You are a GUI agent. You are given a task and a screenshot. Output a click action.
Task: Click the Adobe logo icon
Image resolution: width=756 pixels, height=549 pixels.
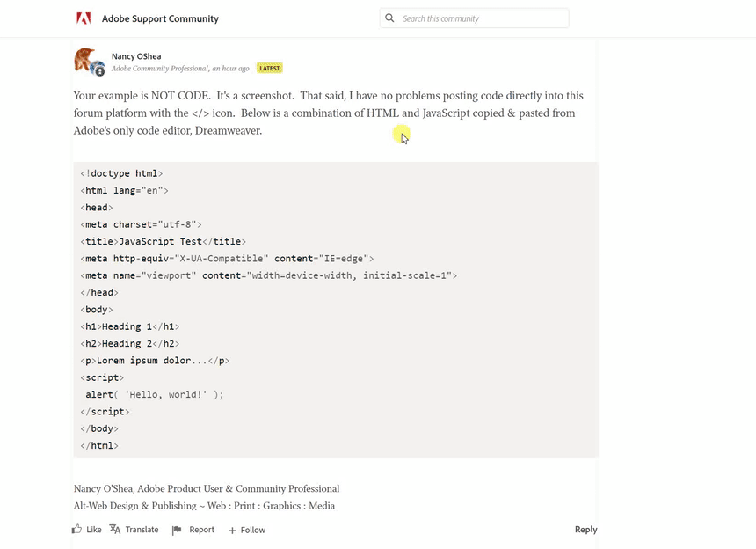[x=84, y=18]
